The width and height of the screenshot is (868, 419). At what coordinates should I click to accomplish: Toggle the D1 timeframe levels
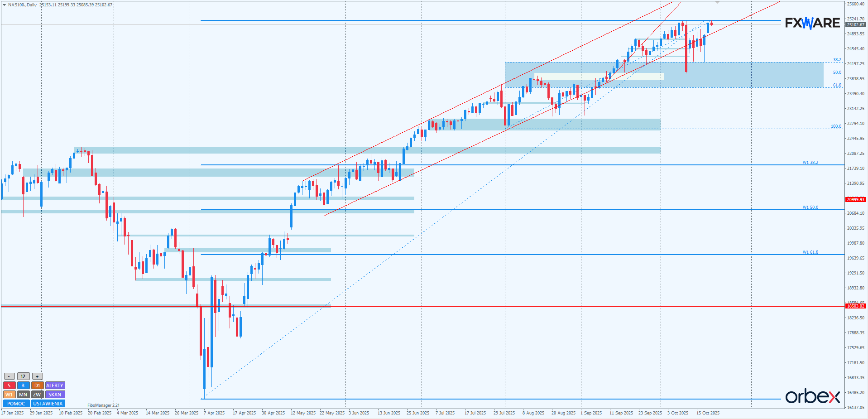click(37, 385)
